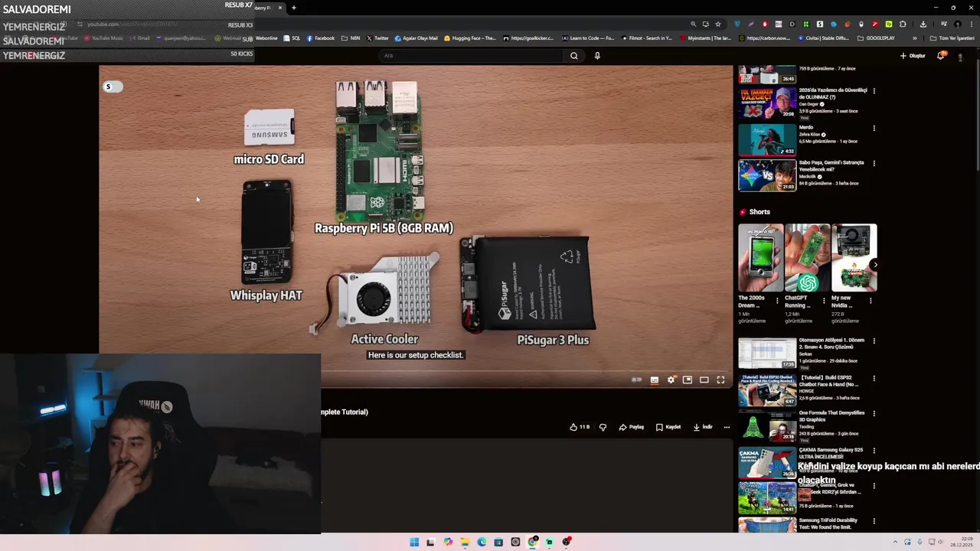Open the Learn to Code bookmark
The height and width of the screenshot is (551, 980).
click(x=588, y=37)
